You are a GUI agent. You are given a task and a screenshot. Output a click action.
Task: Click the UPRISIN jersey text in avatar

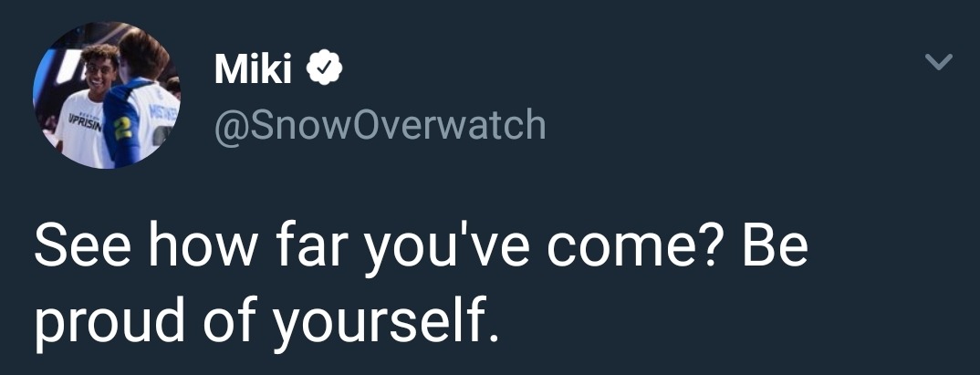point(84,119)
